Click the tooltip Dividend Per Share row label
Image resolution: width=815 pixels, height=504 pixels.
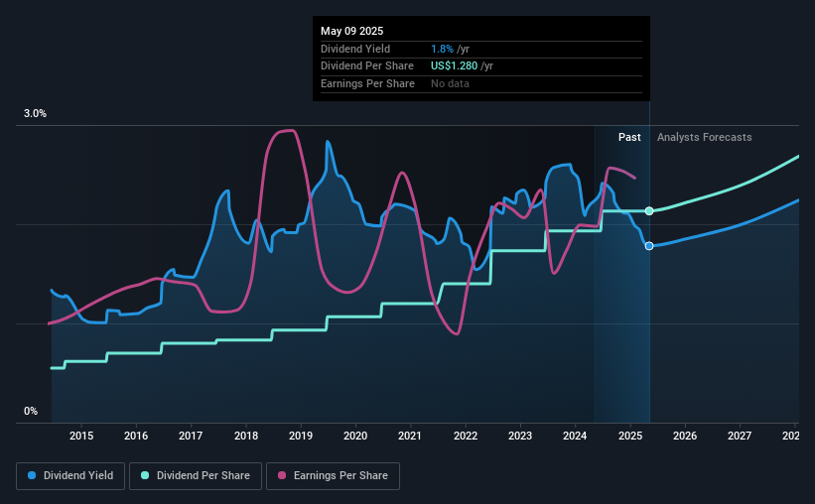click(x=367, y=66)
